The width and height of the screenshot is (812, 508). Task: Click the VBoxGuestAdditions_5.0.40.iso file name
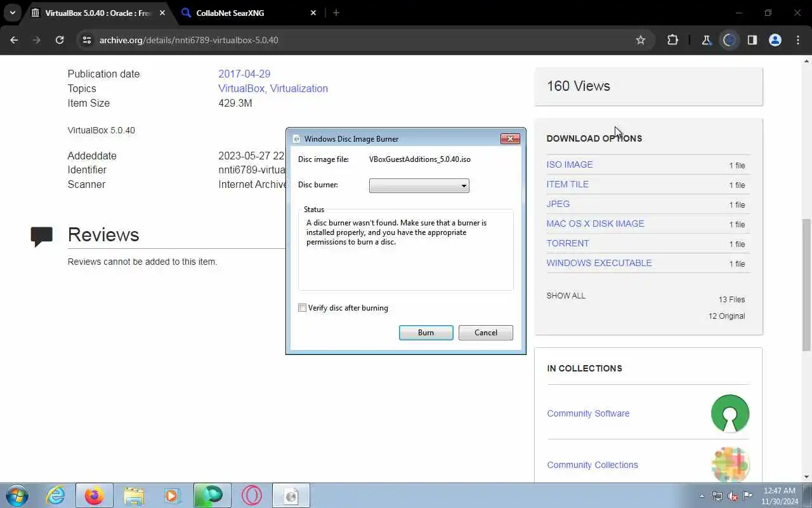coord(420,159)
